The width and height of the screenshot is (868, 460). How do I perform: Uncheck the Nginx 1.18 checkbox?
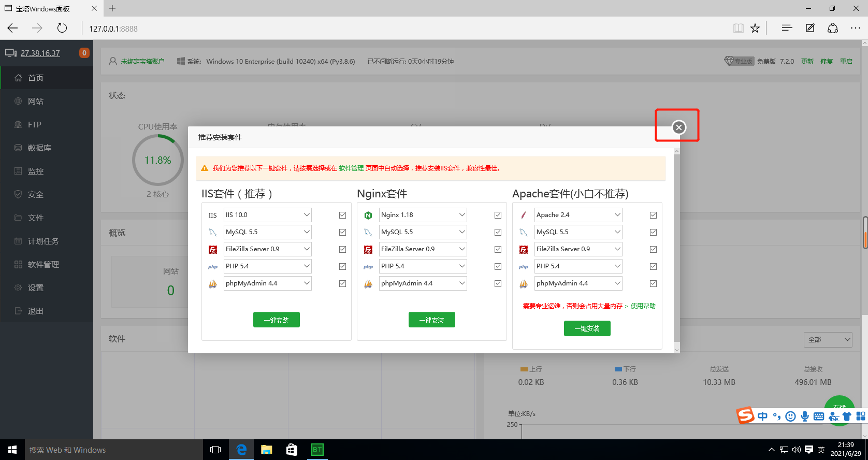498,215
